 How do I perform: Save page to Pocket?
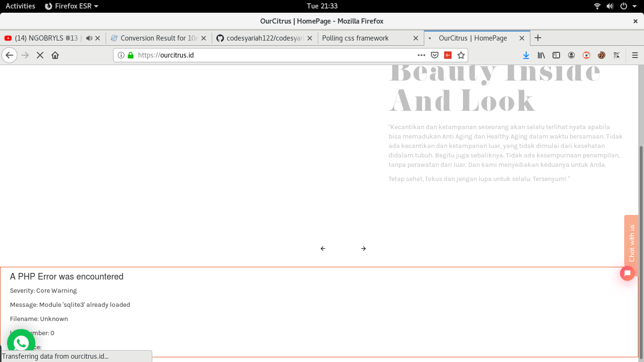tap(435, 55)
